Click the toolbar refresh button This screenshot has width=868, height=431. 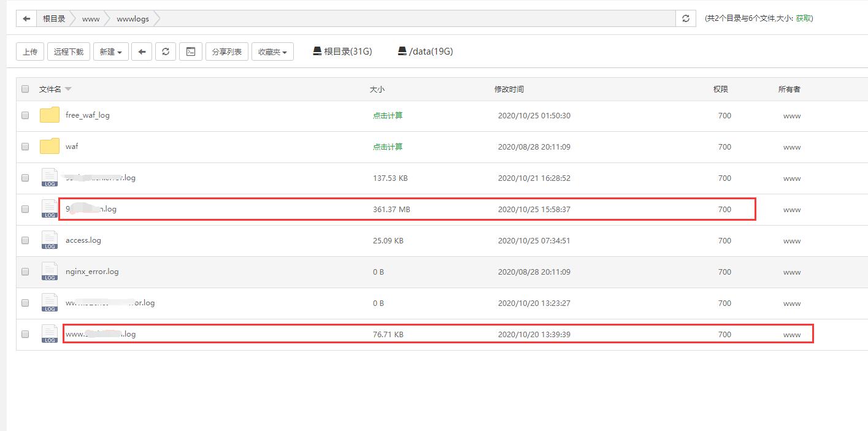click(x=166, y=51)
